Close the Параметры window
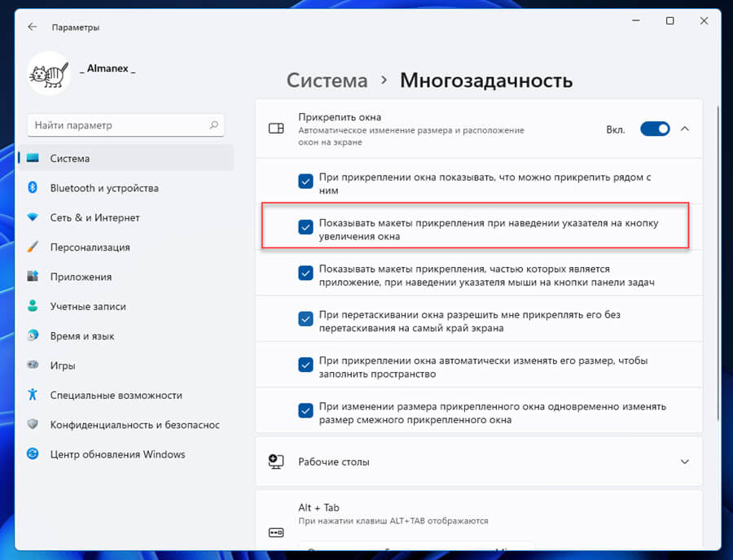Screen dimensions: 733x560 click(x=704, y=21)
